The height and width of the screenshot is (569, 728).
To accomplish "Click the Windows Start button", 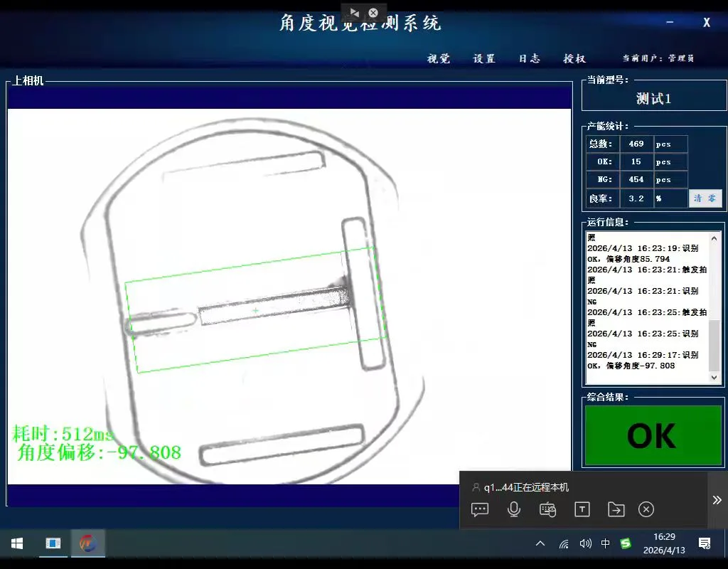I will tap(17, 543).
